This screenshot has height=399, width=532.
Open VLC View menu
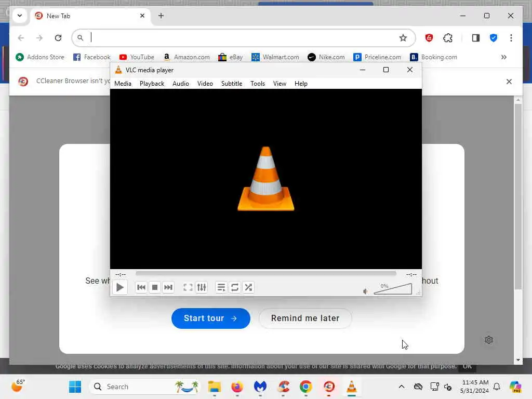(x=280, y=84)
